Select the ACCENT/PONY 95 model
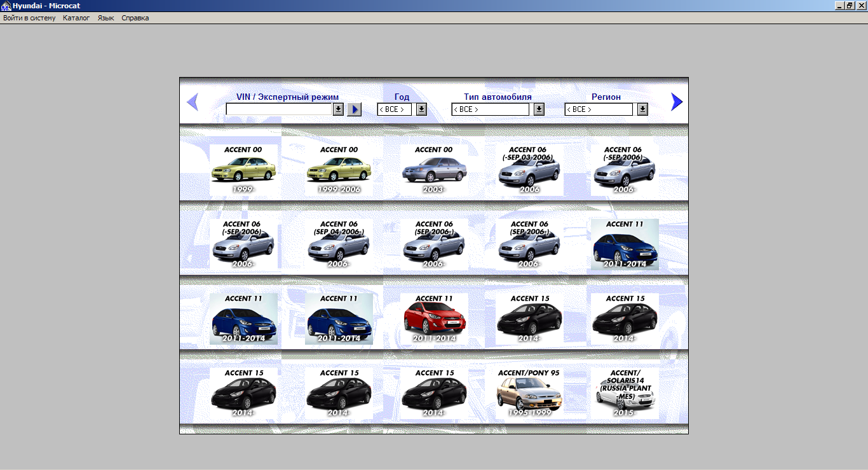This screenshot has width=868, height=470. click(x=529, y=393)
